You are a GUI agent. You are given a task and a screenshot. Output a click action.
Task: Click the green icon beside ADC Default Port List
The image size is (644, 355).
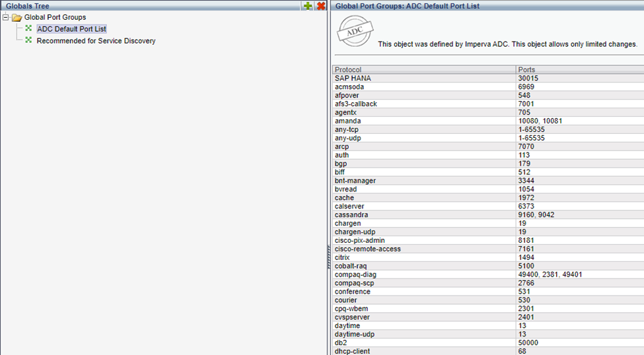pyautogui.click(x=28, y=28)
